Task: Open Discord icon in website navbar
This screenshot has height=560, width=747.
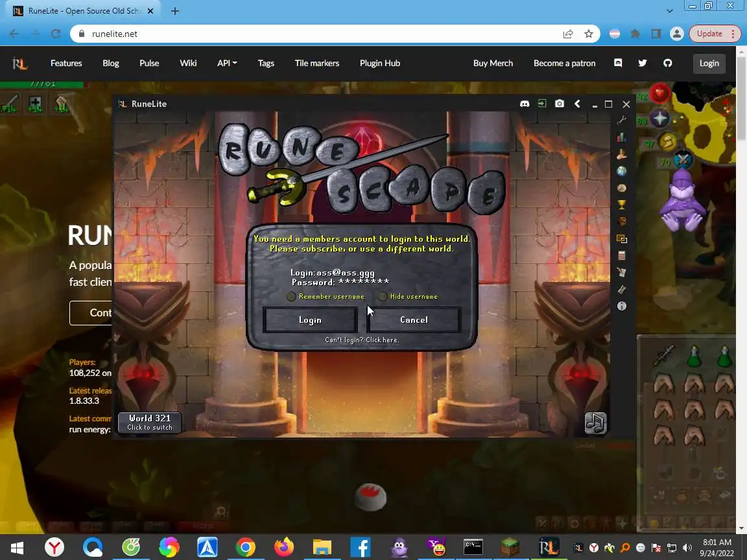Action: (x=618, y=63)
